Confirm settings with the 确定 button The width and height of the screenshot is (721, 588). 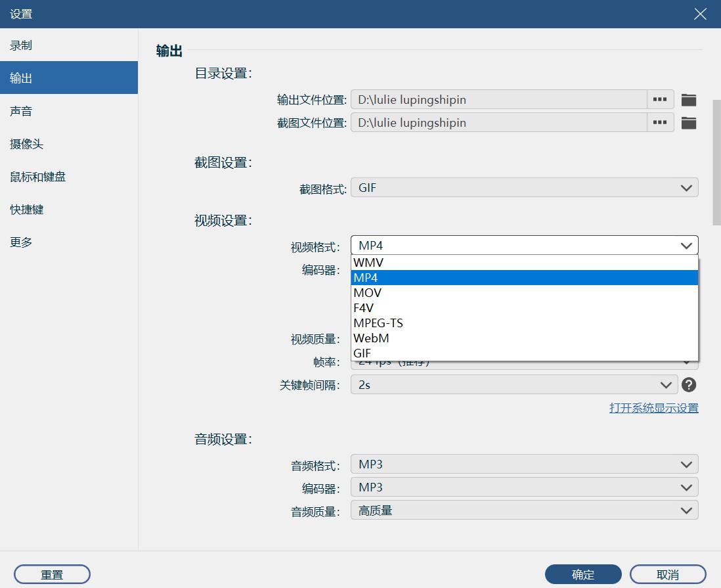582,574
